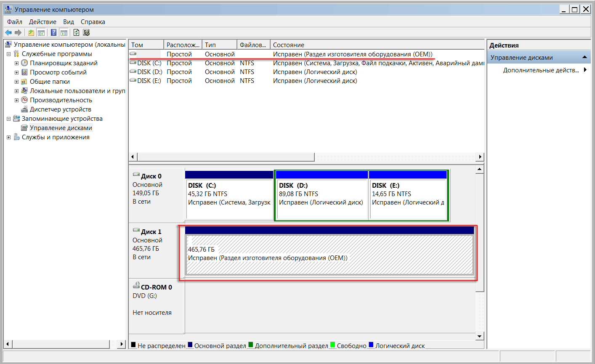595x364 pixels.
Task: Collapse the Запоминающие устройства node
Action: click(x=8, y=119)
